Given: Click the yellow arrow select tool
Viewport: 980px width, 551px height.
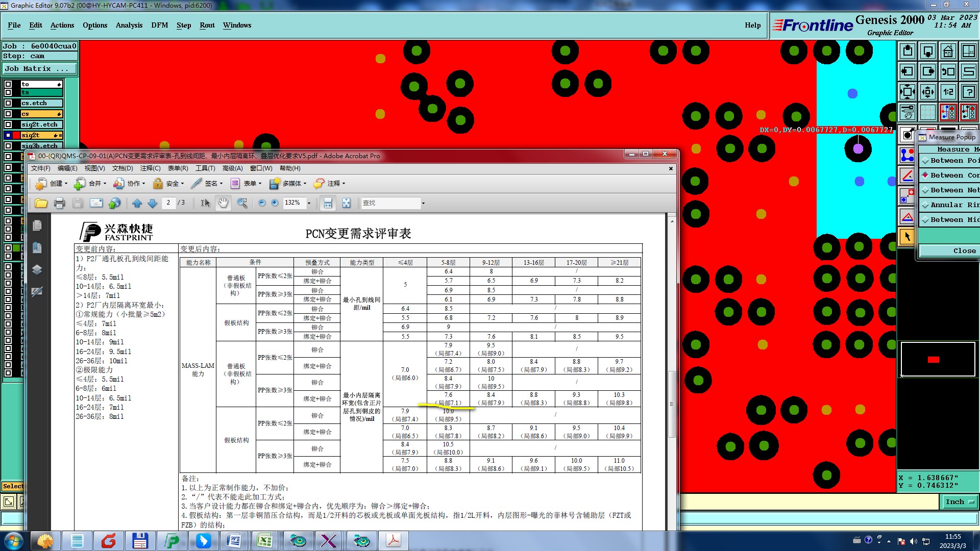Looking at the screenshot, I should click(x=907, y=237).
